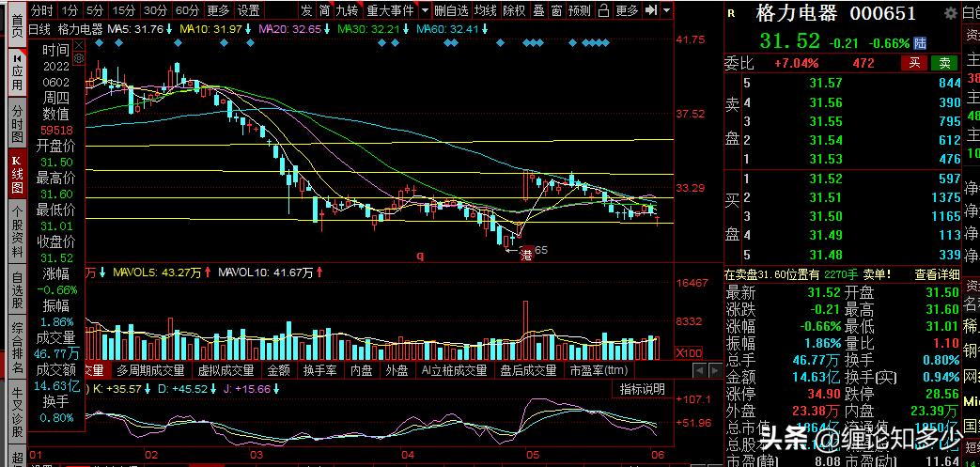Viewport: 980px width, 467px height.
Task: Open 查看详细 link under order book
Action: [x=937, y=273]
